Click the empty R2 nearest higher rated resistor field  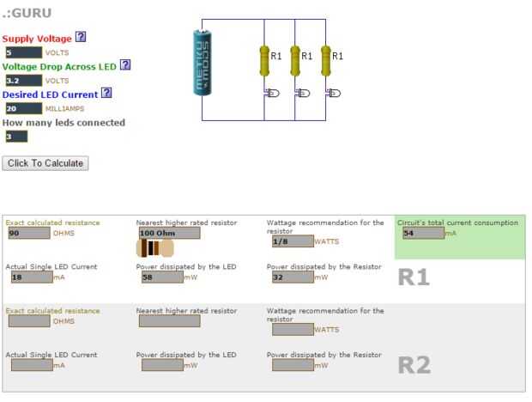coord(169,321)
